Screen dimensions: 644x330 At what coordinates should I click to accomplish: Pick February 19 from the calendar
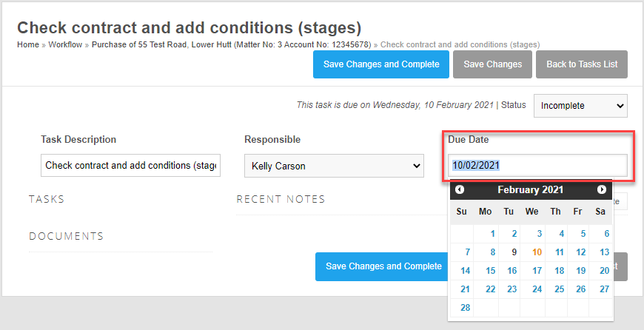(x=581, y=271)
